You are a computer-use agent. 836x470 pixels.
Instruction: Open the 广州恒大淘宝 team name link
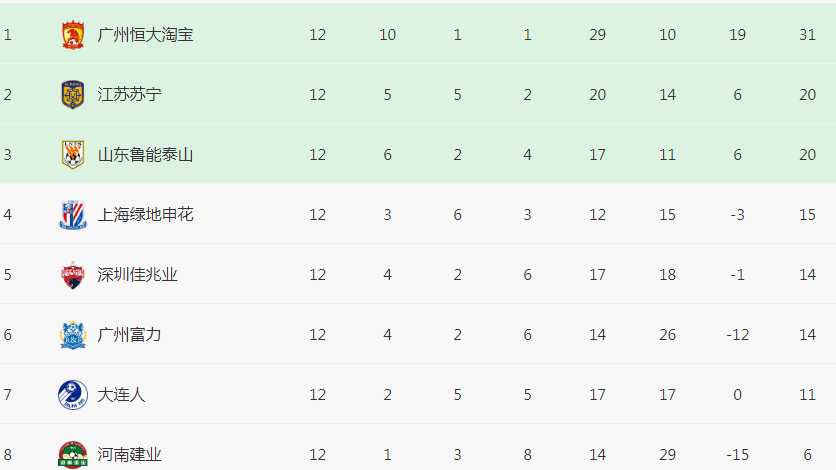145,35
